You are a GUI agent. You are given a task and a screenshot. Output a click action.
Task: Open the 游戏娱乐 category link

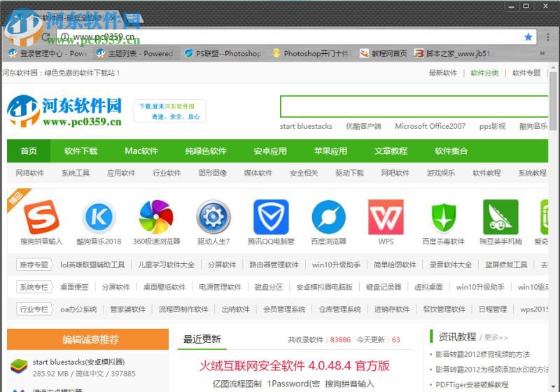point(441,173)
